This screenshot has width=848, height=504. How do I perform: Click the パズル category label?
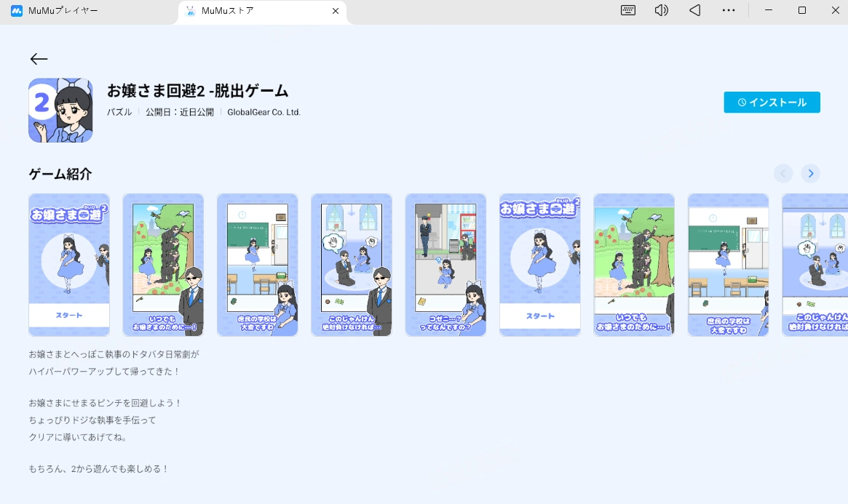click(x=119, y=112)
